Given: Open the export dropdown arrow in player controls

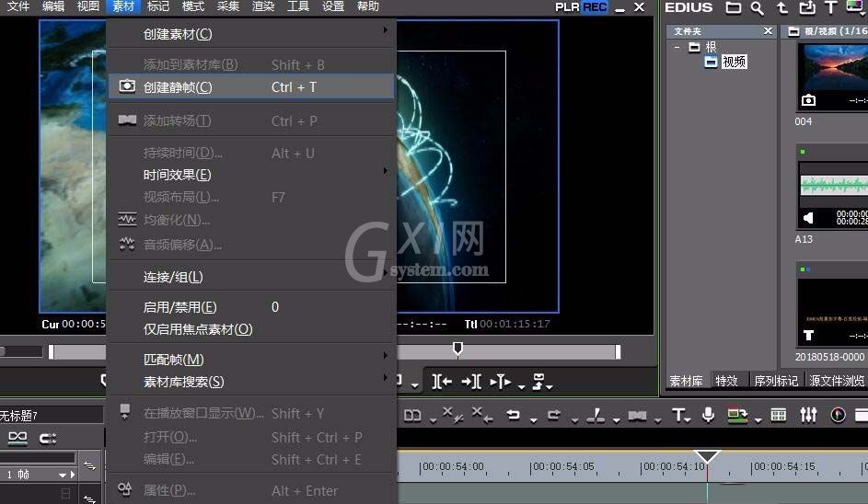Looking at the screenshot, I should pyautogui.click(x=550, y=386).
